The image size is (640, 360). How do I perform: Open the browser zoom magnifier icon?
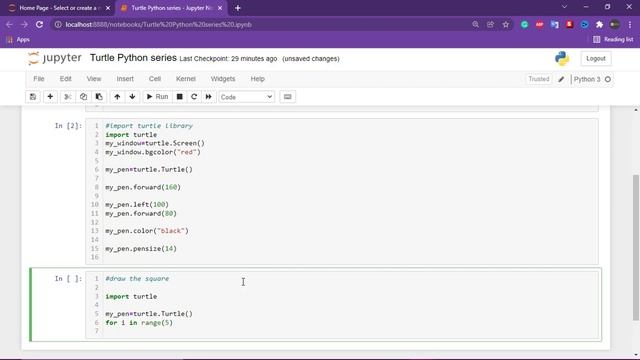tap(476, 24)
